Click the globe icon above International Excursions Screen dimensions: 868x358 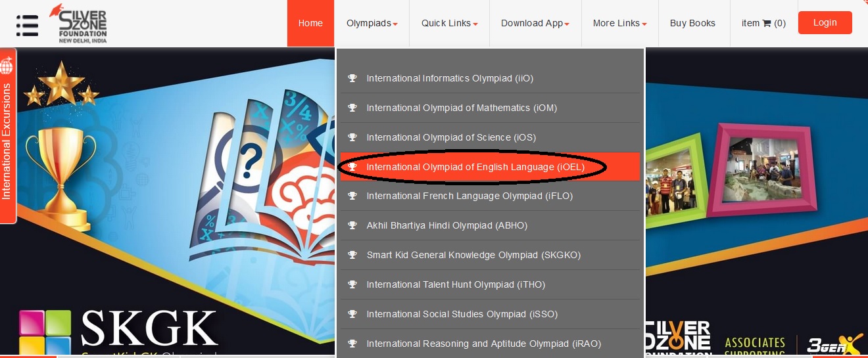[x=7, y=66]
